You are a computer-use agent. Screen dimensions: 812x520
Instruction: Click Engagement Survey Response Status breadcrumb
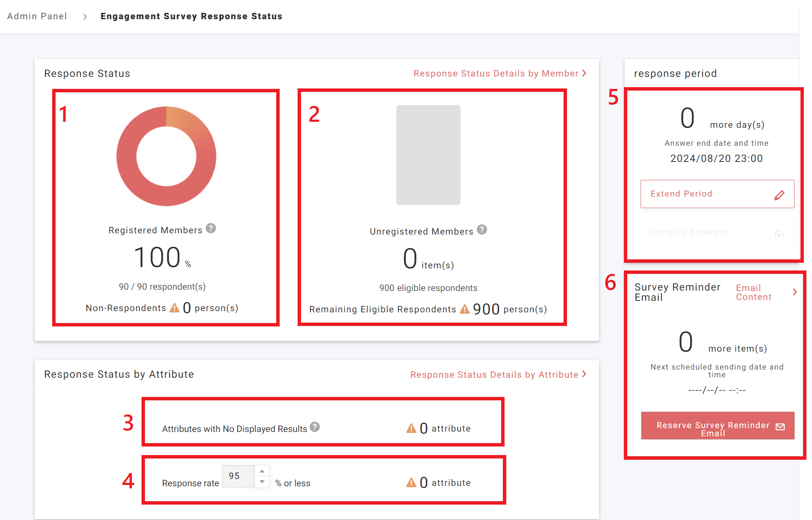click(191, 16)
